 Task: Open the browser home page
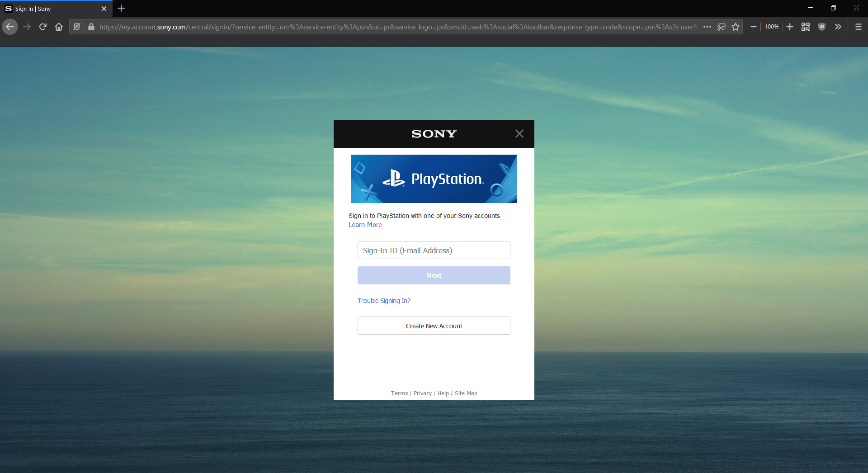point(59,27)
